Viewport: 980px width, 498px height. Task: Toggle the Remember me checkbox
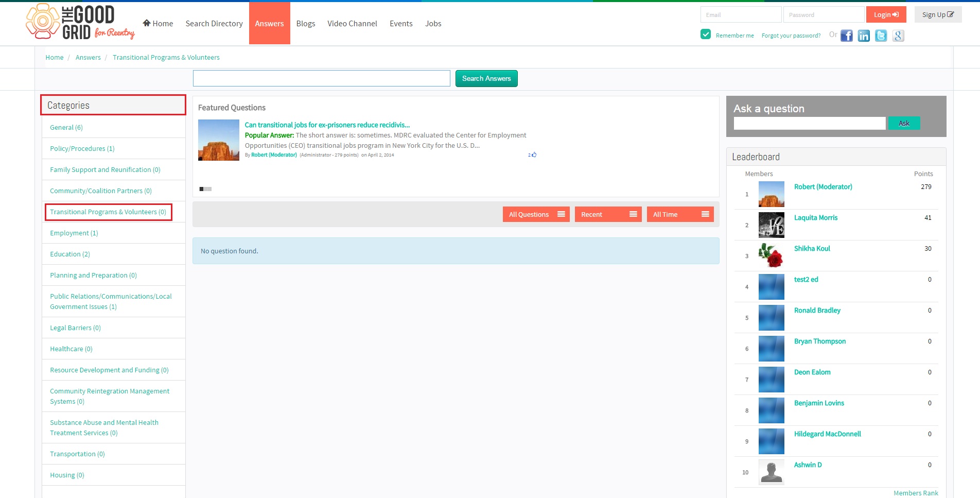(706, 35)
